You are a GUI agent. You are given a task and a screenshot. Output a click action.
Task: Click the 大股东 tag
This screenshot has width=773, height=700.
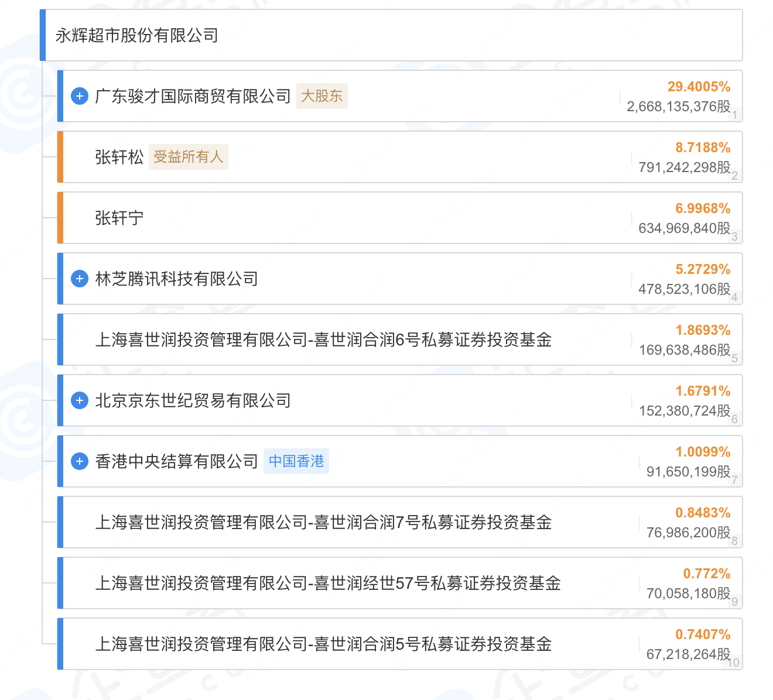coord(321,96)
